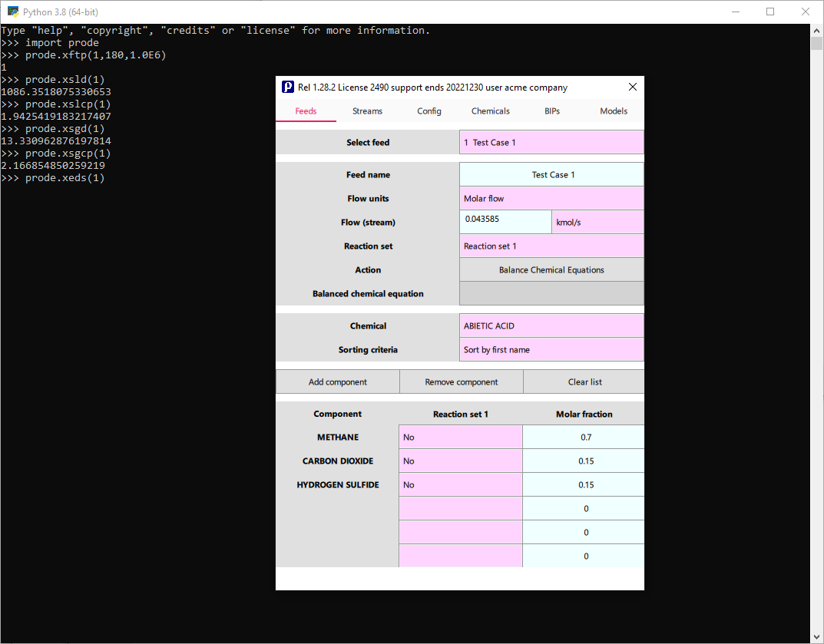Open the Reaction set dropdown
824x644 pixels.
pyautogui.click(x=551, y=246)
